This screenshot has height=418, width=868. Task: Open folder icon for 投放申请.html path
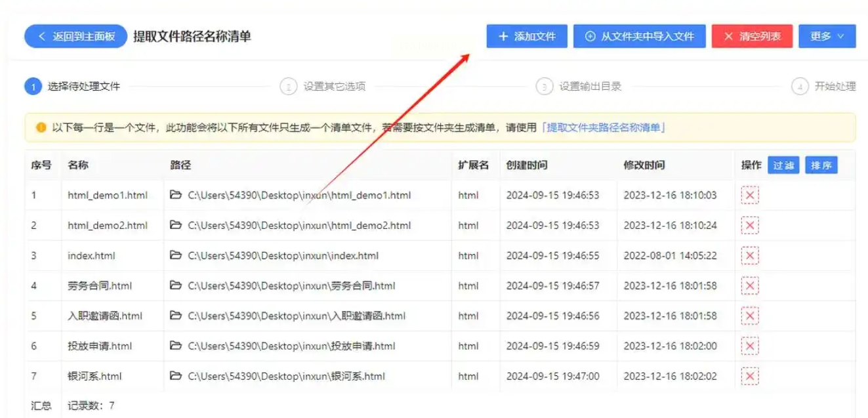pyautogui.click(x=175, y=346)
